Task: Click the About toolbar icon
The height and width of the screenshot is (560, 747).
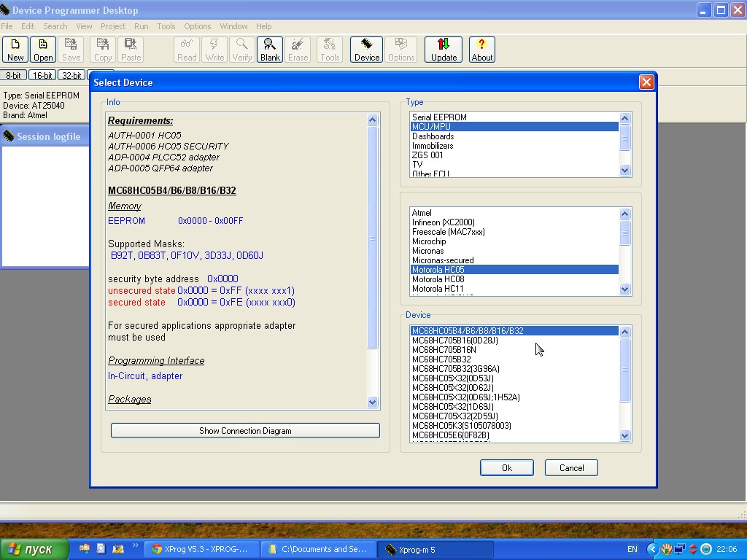Action: click(481, 50)
